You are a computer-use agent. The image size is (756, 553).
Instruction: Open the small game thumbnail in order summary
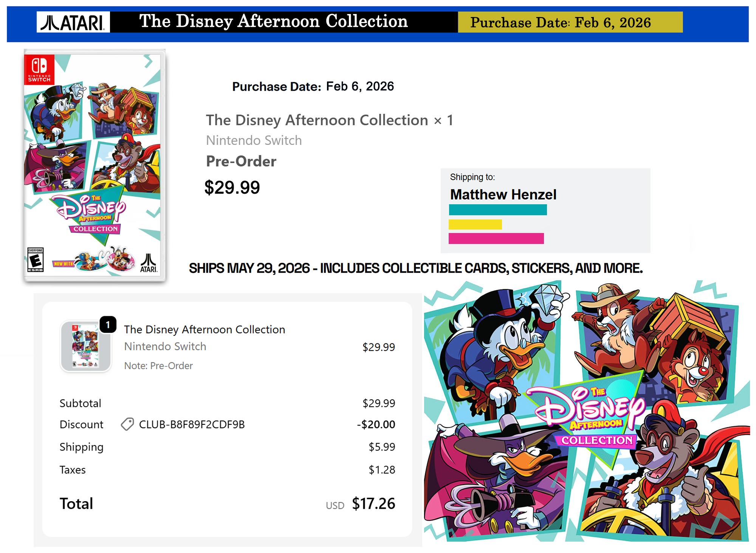click(x=86, y=346)
